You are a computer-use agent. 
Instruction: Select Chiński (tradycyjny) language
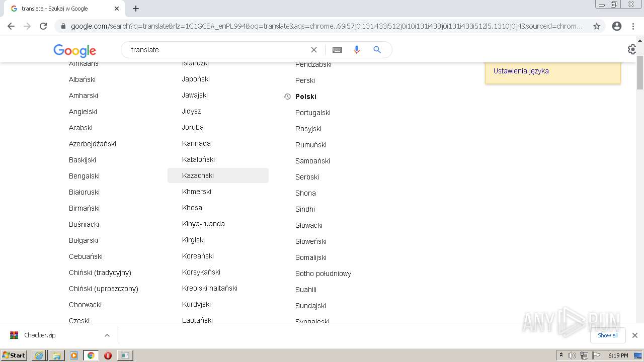100,273
